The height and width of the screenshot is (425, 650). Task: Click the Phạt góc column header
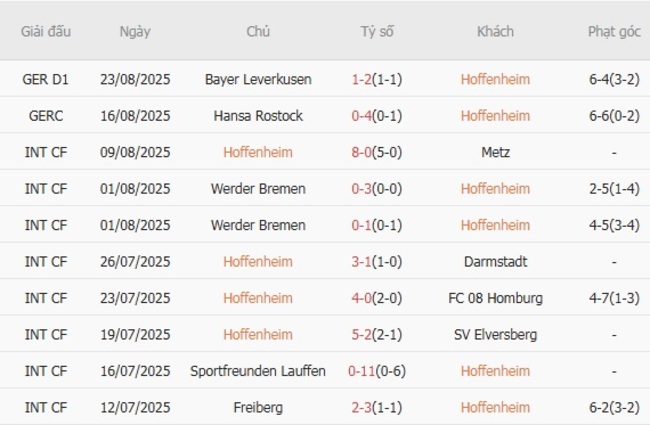[x=613, y=31]
